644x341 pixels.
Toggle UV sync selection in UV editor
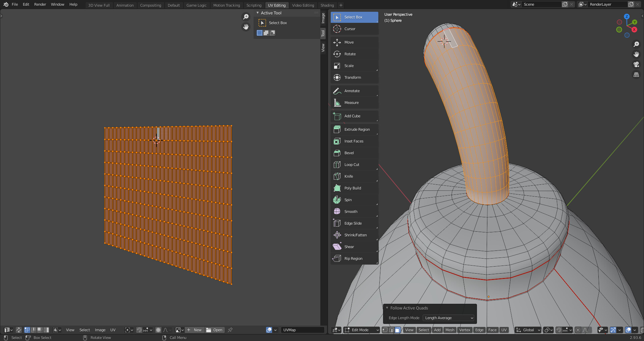click(19, 330)
